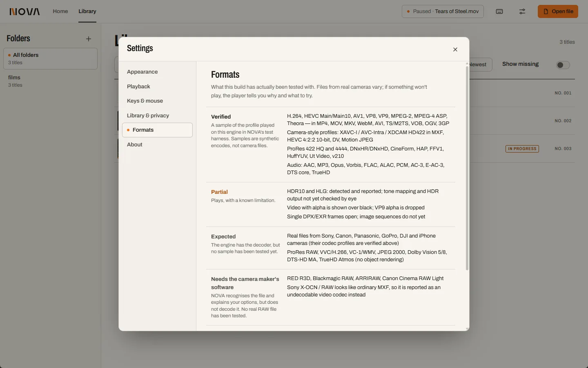The image size is (588, 368).
Task: Add a new folder with plus icon
Action: [x=89, y=39]
